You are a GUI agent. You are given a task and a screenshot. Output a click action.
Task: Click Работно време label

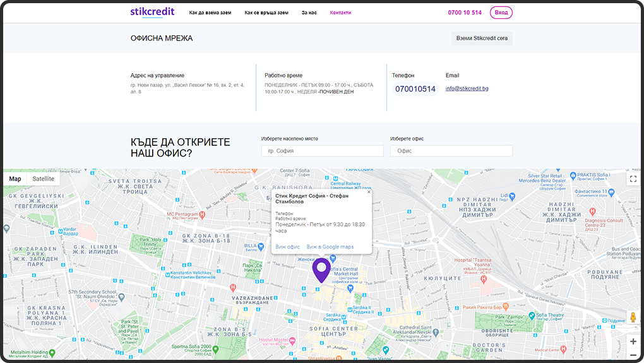pyautogui.click(x=283, y=76)
